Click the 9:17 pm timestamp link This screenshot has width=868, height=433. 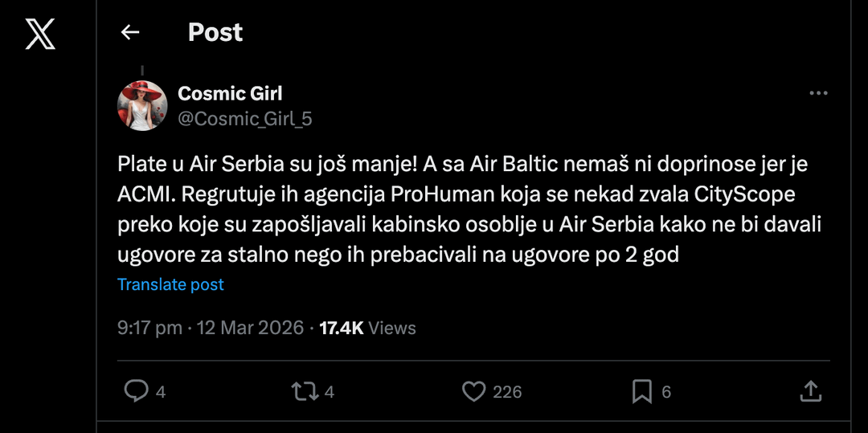(x=211, y=328)
